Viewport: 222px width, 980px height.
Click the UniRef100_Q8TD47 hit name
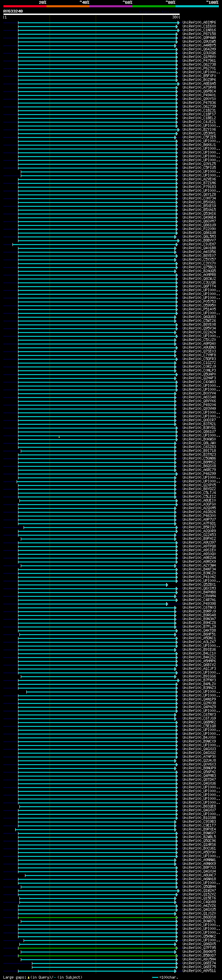point(199,779)
